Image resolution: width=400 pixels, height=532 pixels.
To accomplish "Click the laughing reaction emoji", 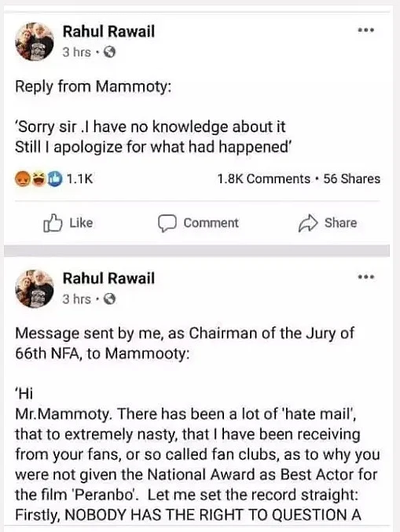I will (39, 178).
